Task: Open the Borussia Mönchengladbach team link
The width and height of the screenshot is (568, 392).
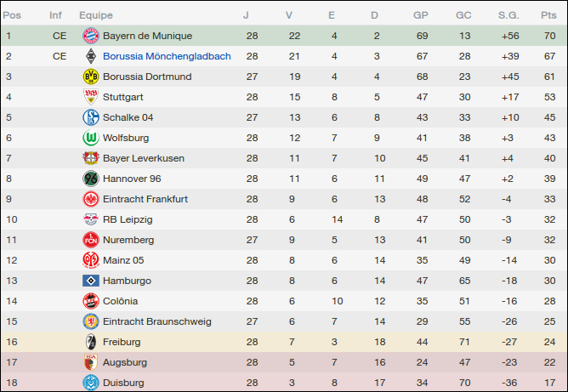Action: pyautogui.click(x=167, y=56)
